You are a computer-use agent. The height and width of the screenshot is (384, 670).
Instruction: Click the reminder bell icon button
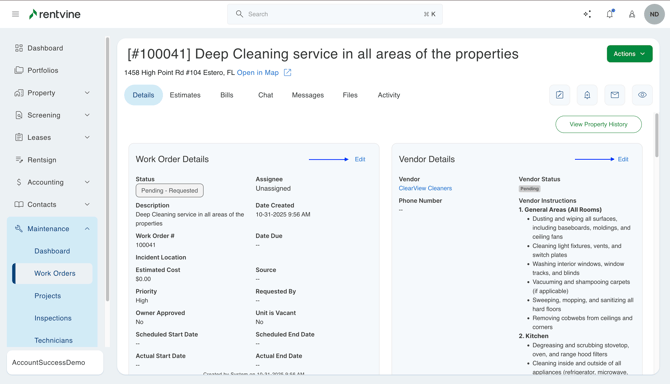[x=587, y=95]
